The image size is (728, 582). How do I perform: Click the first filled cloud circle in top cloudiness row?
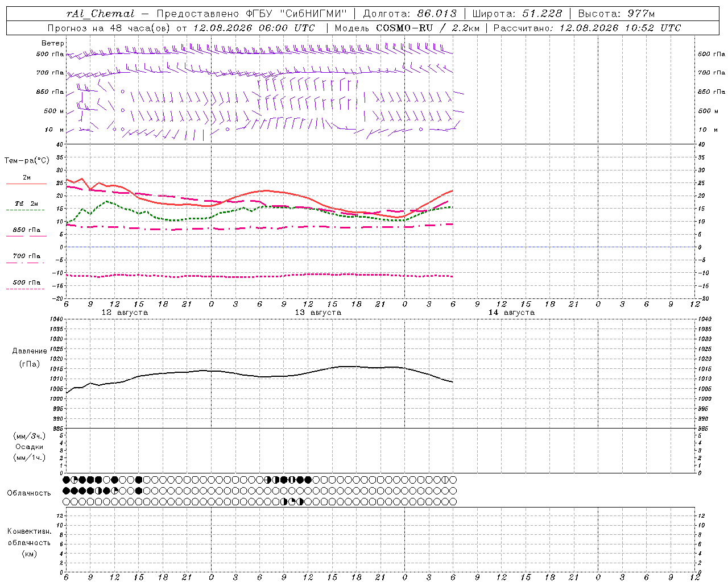66,480
